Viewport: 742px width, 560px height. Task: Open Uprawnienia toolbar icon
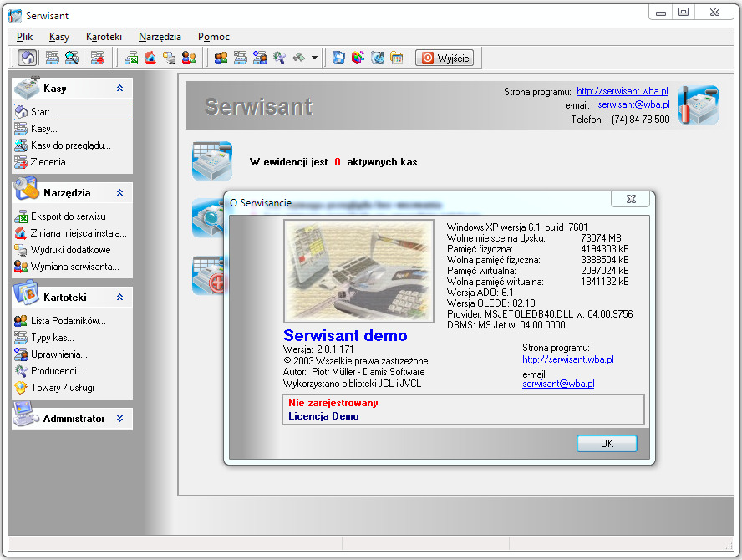coord(260,59)
